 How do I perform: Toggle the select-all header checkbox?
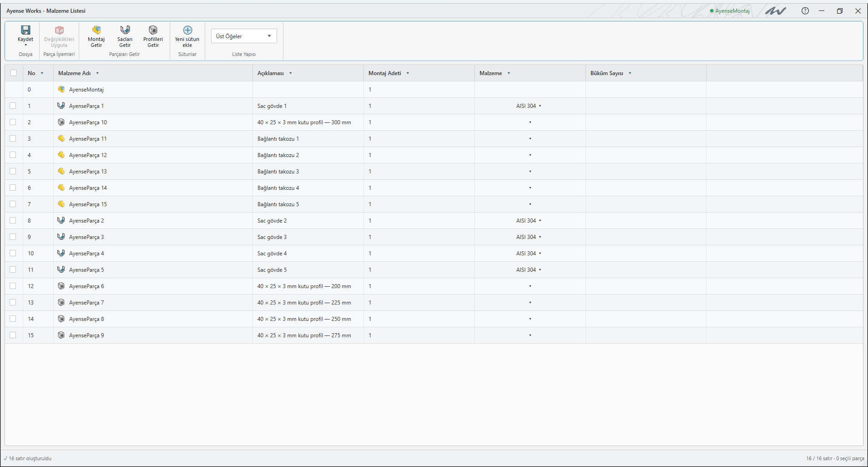pos(14,73)
